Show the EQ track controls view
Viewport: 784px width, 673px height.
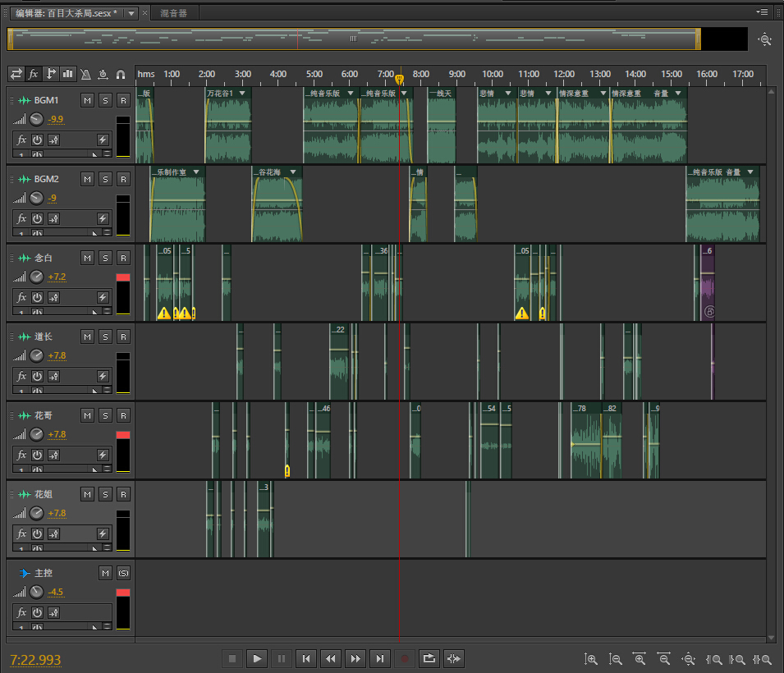coord(68,74)
